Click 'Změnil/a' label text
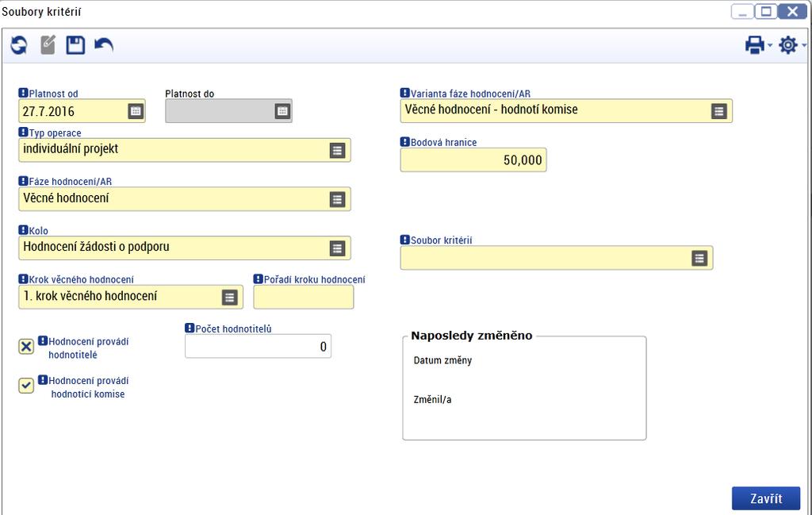Image resolution: width=812 pixels, height=515 pixels. (x=432, y=399)
